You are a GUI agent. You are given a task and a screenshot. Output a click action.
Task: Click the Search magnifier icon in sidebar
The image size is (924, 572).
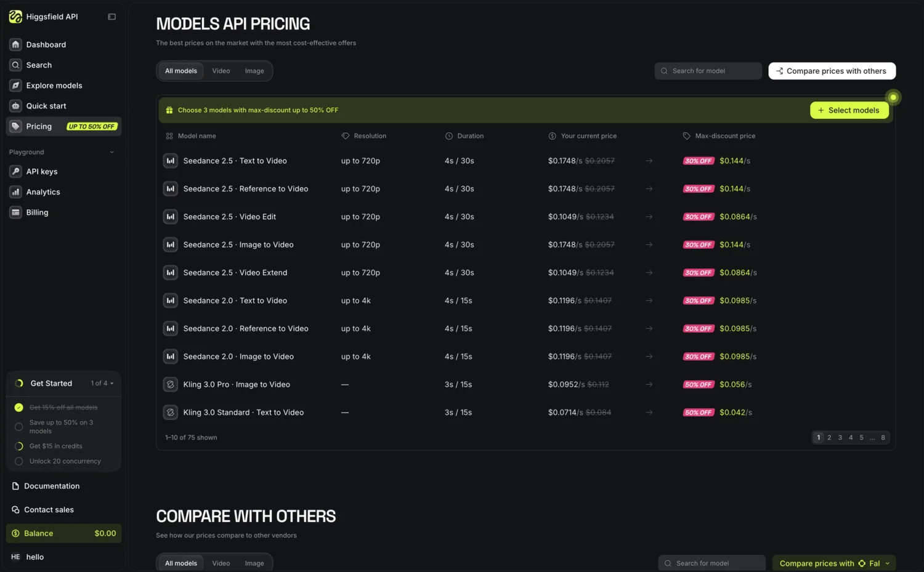(15, 65)
